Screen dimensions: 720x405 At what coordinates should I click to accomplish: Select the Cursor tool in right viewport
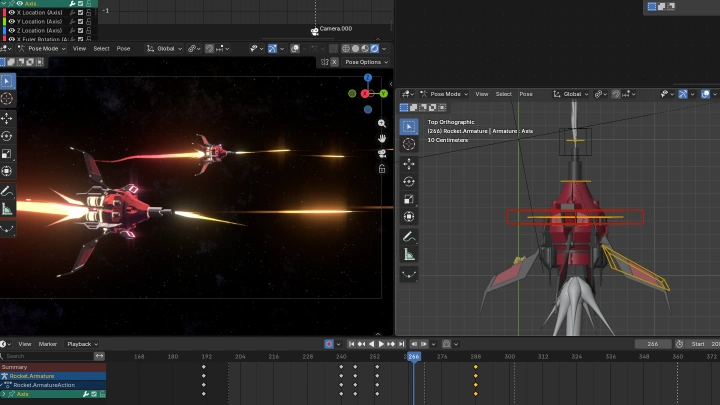[x=409, y=144]
